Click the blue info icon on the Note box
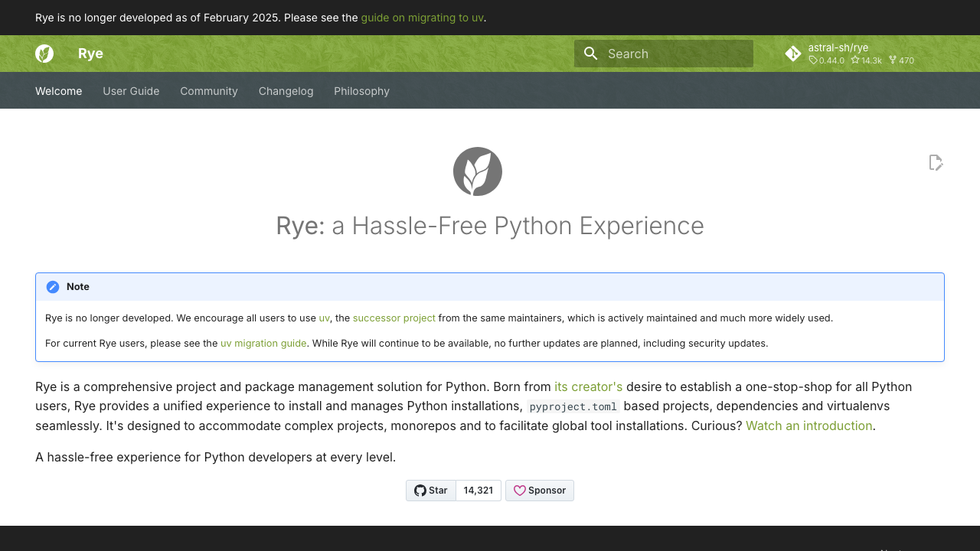 pyautogui.click(x=53, y=286)
